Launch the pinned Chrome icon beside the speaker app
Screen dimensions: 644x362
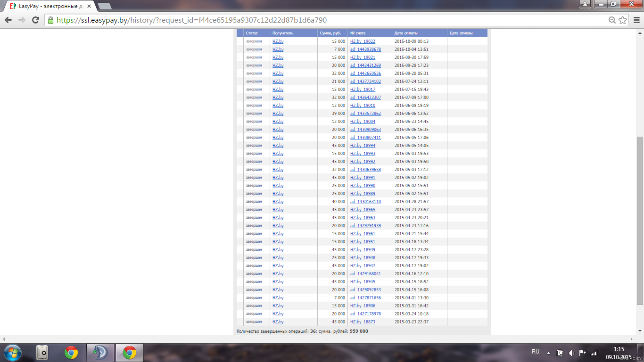click(x=71, y=352)
